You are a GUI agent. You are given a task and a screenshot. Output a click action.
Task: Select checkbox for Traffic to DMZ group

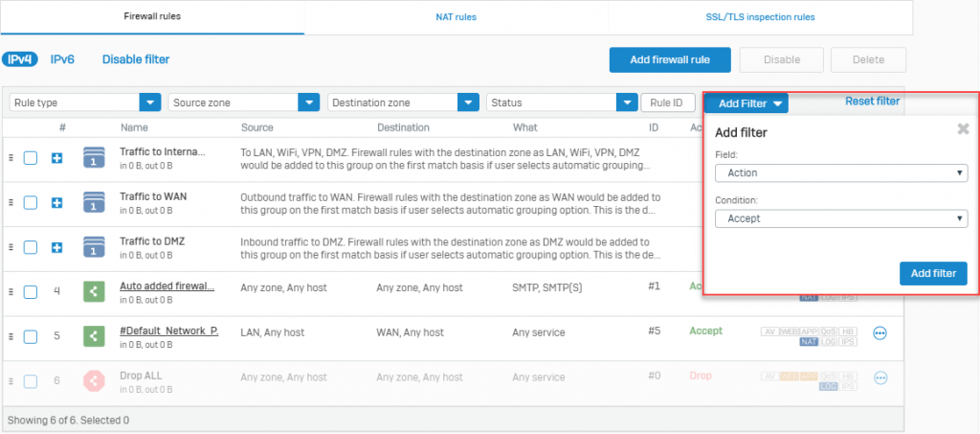[31, 247]
